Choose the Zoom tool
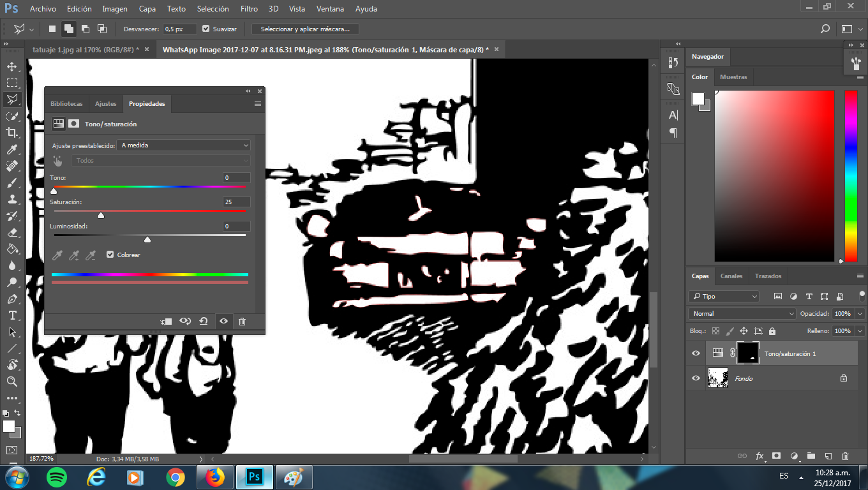Viewport: 868px width, 490px height. (11, 382)
